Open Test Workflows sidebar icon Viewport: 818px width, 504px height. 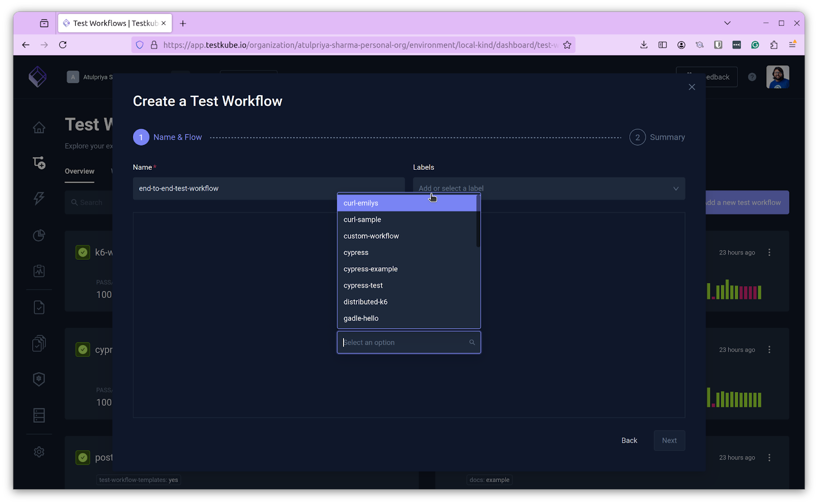[x=39, y=163]
